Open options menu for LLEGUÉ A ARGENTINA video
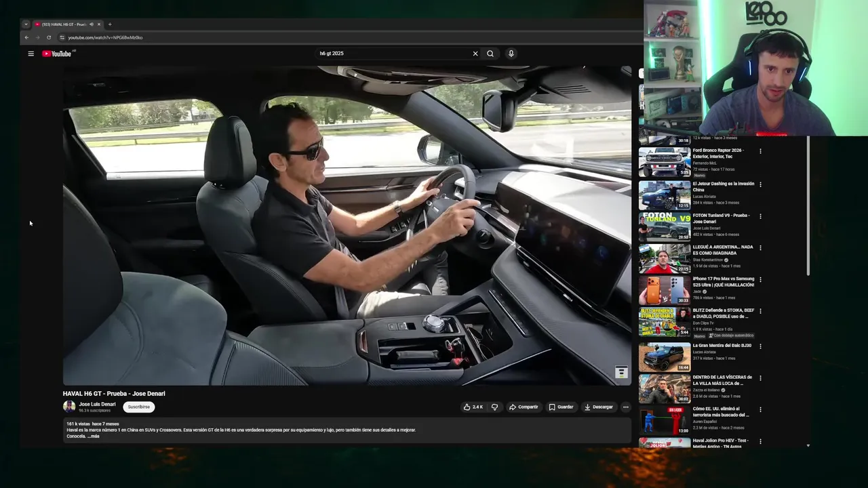This screenshot has height=488, width=868. [x=760, y=247]
